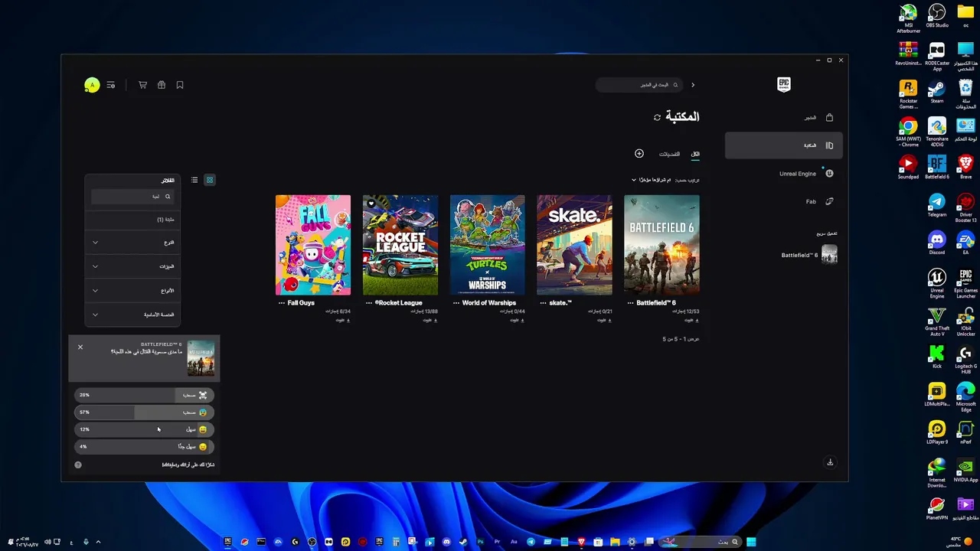This screenshot has width=980, height=551.
Task: Select the 4% survey answer
Action: click(x=144, y=446)
